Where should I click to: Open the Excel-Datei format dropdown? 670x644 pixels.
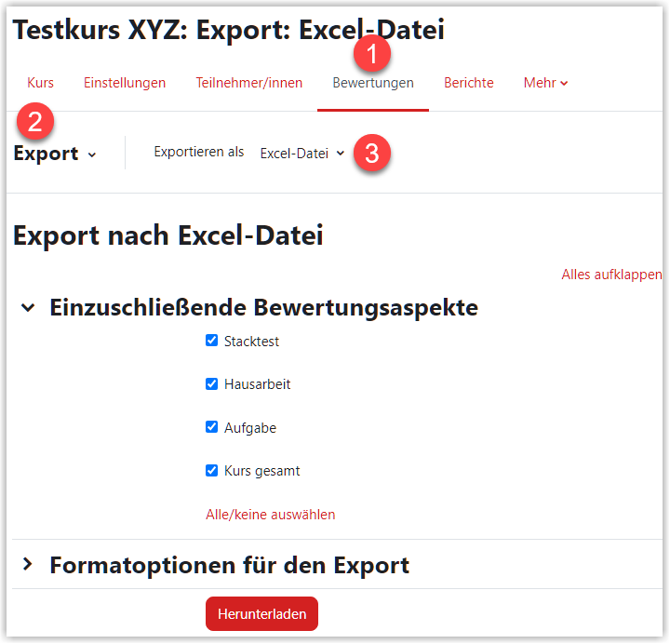tap(302, 153)
